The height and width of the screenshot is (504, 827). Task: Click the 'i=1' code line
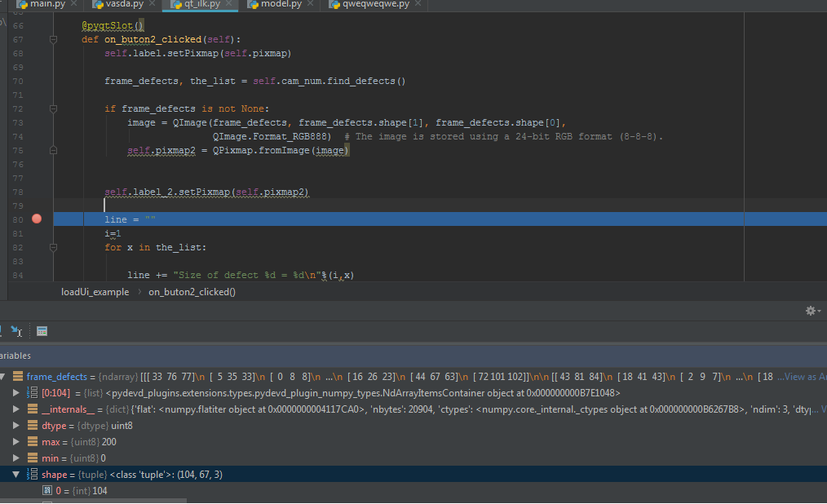tap(113, 233)
